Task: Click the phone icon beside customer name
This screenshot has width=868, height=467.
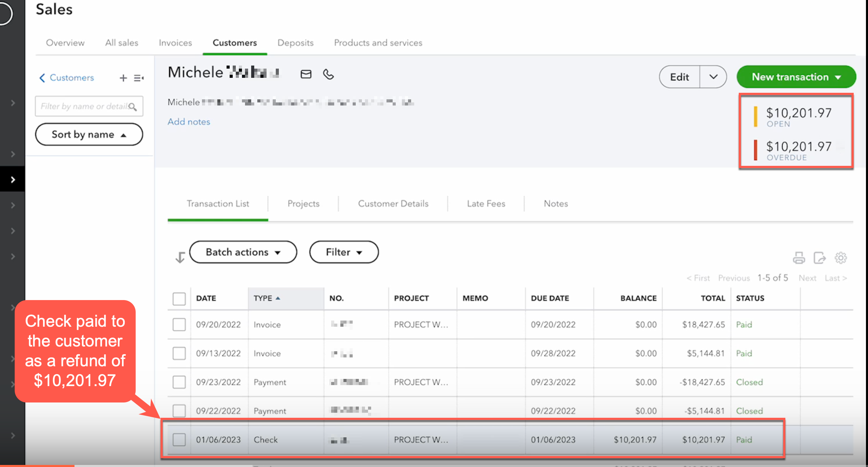Action: [328, 74]
